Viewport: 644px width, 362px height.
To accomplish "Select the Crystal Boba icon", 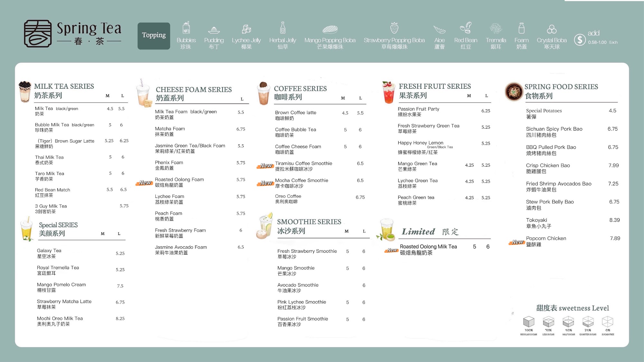I will 552,29.
